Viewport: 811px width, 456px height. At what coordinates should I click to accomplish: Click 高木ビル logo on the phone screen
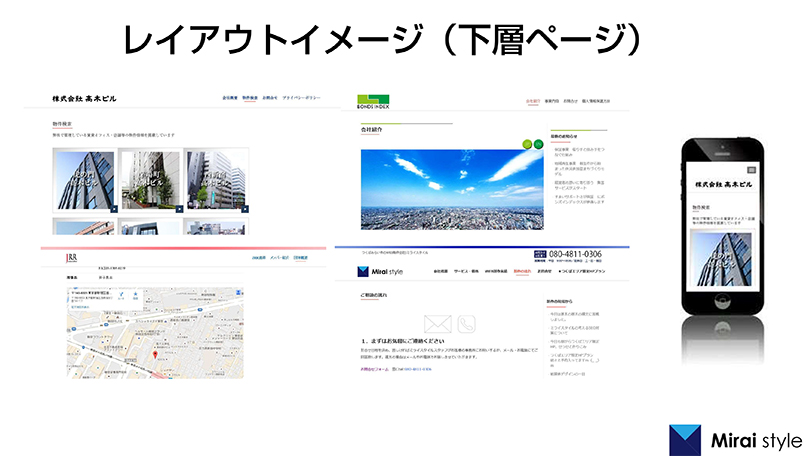(x=723, y=184)
